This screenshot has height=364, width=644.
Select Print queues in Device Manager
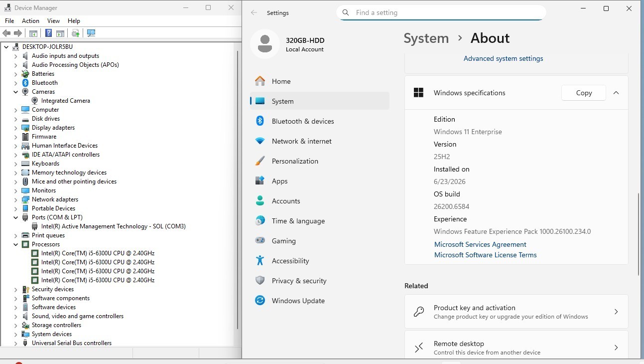point(48,235)
